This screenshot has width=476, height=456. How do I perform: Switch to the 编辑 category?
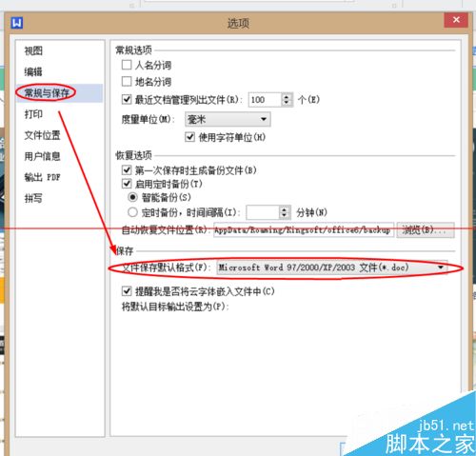point(33,71)
